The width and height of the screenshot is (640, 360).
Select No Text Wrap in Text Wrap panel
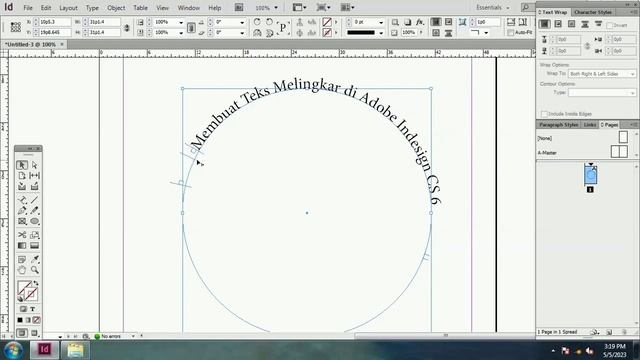pos(544,24)
